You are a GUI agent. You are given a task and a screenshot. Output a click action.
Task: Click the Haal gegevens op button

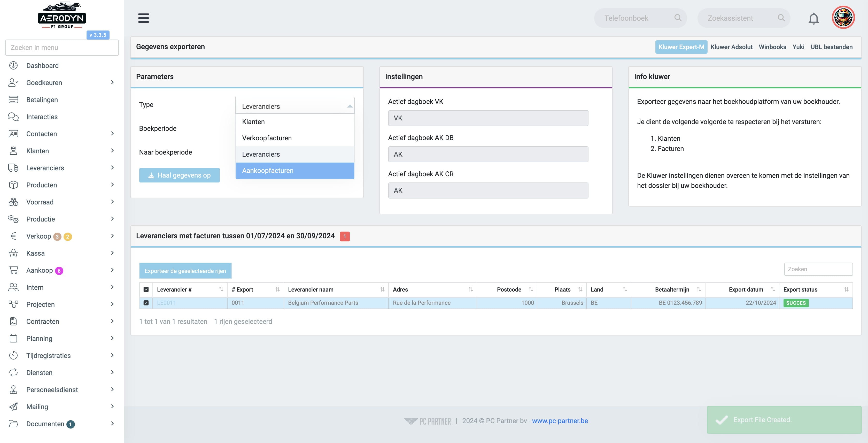click(179, 175)
